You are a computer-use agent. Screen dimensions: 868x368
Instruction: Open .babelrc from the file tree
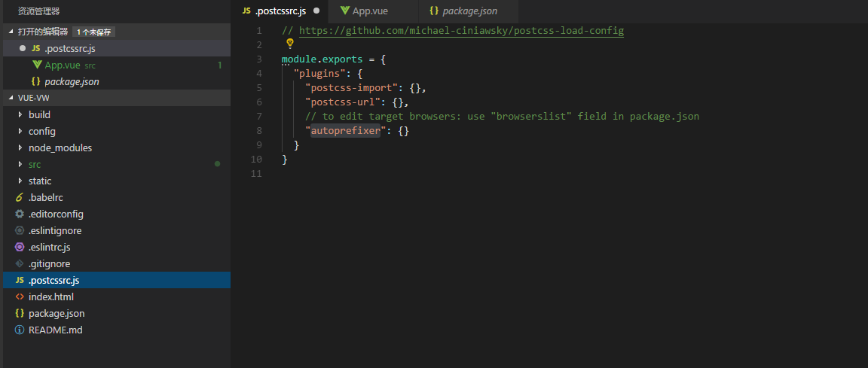click(x=117, y=197)
